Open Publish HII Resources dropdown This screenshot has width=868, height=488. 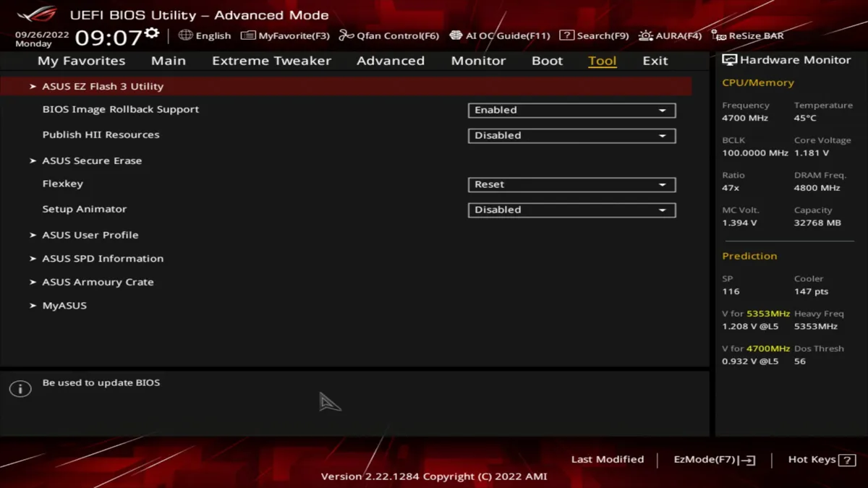click(571, 135)
